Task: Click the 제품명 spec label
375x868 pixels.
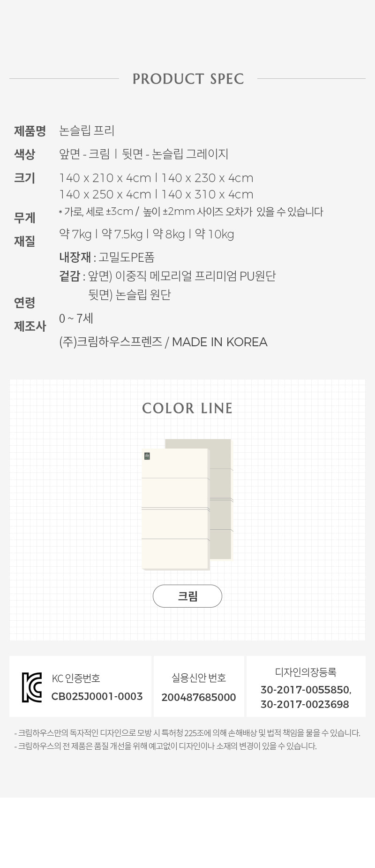Action: click(x=30, y=131)
